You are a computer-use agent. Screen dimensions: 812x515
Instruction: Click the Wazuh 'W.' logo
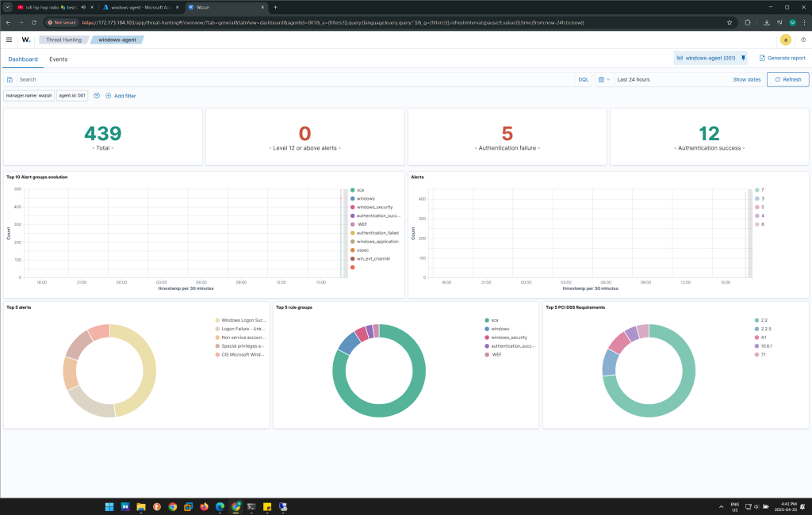tap(26, 40)
